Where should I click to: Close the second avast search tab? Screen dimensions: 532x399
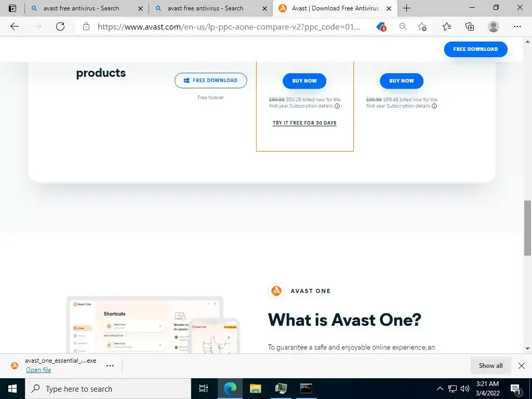(264, 8)
